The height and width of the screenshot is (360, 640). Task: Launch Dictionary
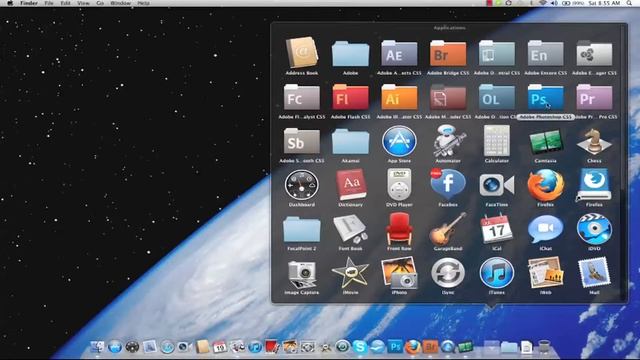tap(350, 185)
